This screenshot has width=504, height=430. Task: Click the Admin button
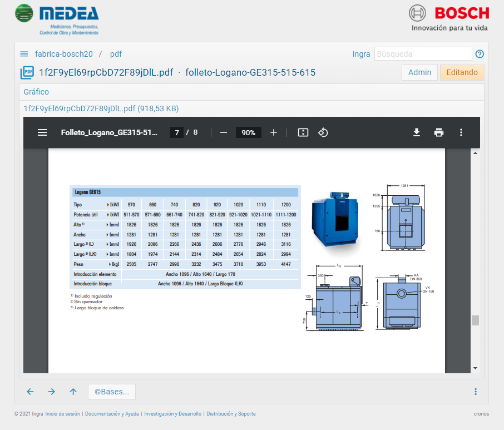click(419, 72)
